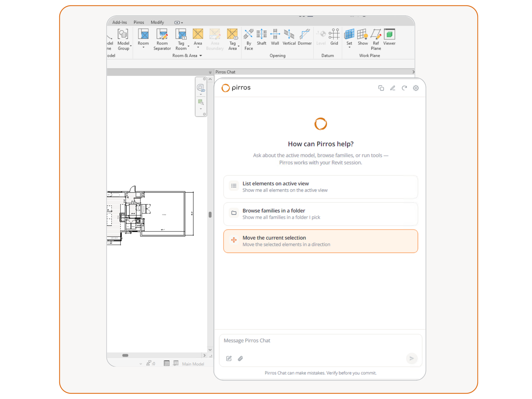Open the Add-Ins ribbon tab

coord(120,22)
